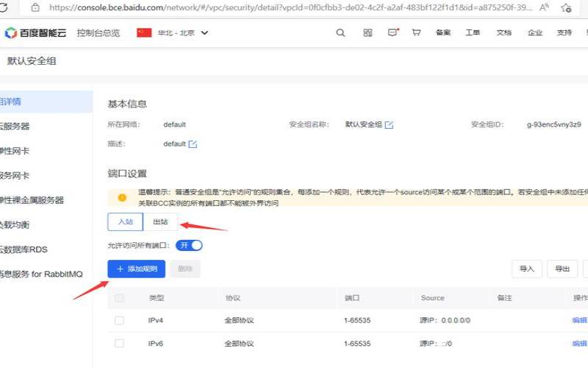Click the read aloud icon in address bar
This screenshot has height=368, width=588.
(544, 7)
